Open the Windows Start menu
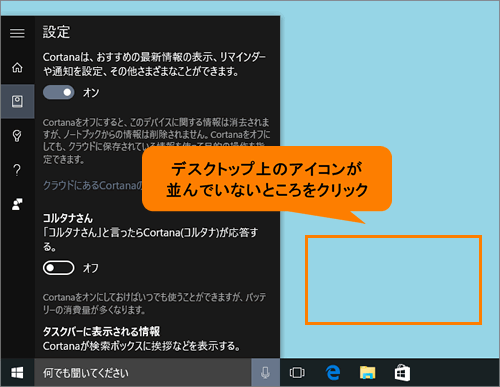 click(x=17, y=373)
